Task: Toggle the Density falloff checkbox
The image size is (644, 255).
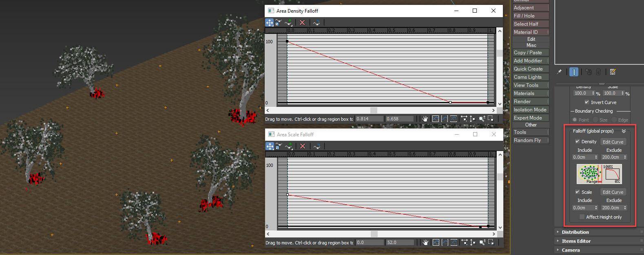Action: (578, 142)
